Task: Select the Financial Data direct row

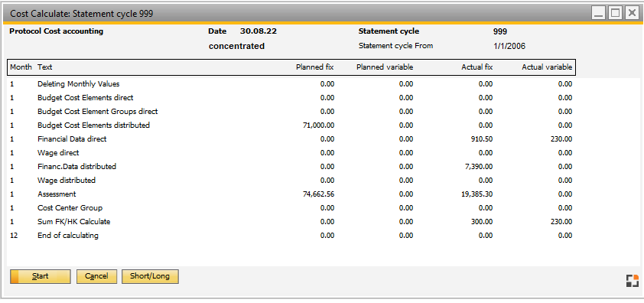Action: tap(291, 139)
